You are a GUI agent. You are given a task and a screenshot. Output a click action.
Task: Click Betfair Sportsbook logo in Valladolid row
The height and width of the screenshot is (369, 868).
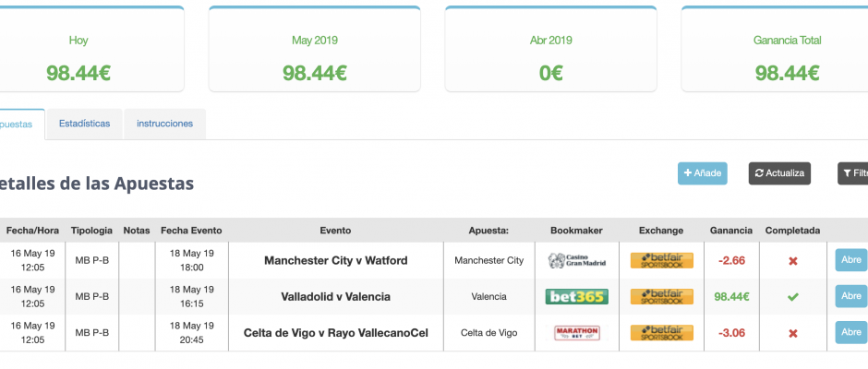pyautogui.click(x=661, y=296)
